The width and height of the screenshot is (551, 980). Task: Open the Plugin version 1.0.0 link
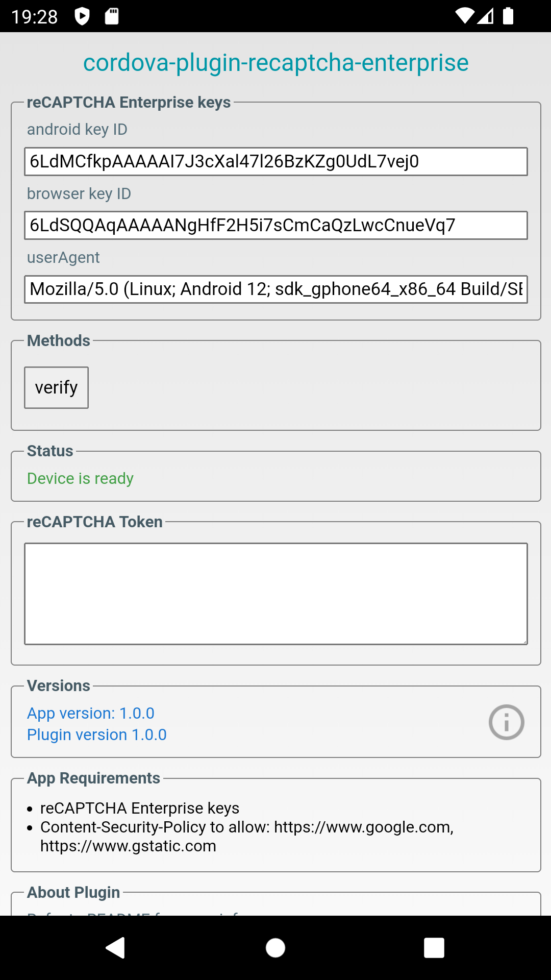(97, 734)
